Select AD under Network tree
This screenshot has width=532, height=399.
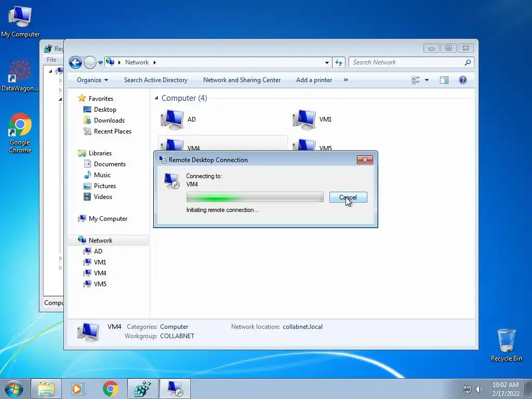tap(98, 251)
